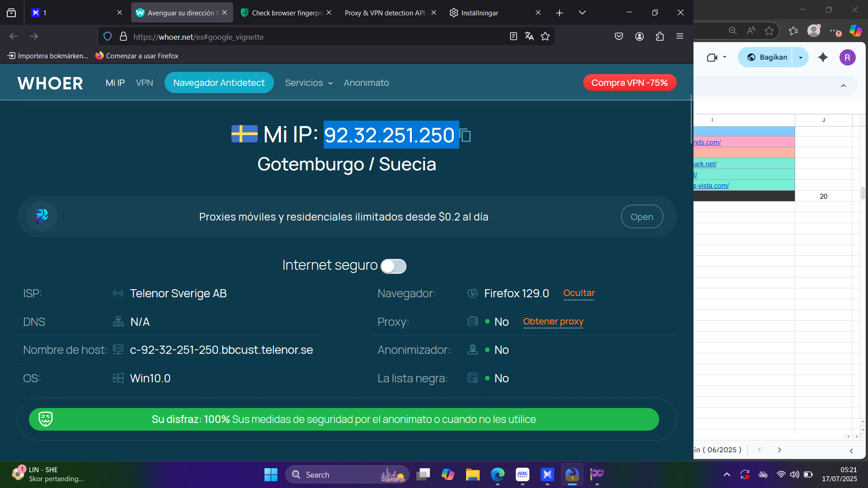Click the Obtener proxy link

point(553,322)
